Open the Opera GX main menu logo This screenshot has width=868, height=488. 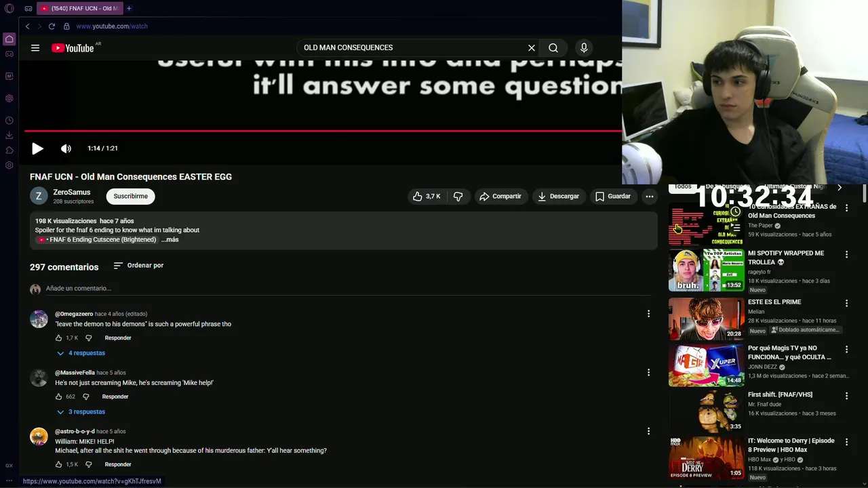(9, 9)
